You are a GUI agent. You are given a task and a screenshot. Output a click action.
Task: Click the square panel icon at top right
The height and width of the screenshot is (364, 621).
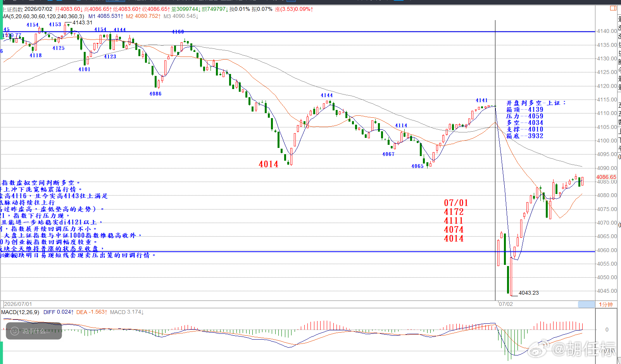tap(613, 8)
